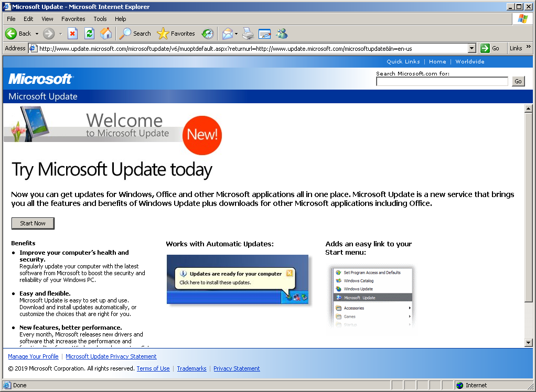Click the Start Now button
This screenshot has height=392, width=536.
pyautogui.click(x=33, y=223)
